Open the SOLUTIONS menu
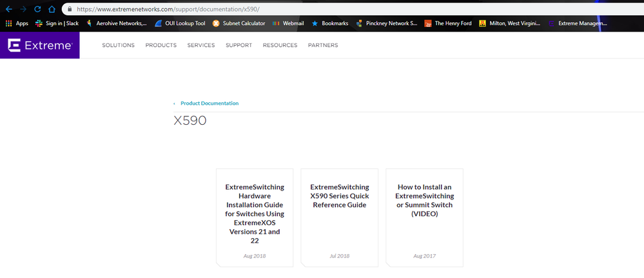This screenshot has height=278, width=644. 118,46
